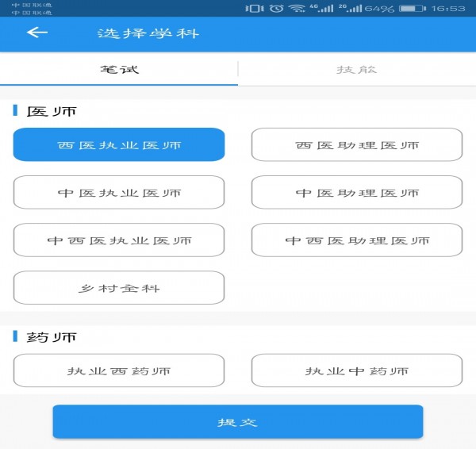Screen dimensions: 476x449
Task: Tap the Wi-Fi icon in status bar
Action: pyautogui.click(x=297, y=8)
